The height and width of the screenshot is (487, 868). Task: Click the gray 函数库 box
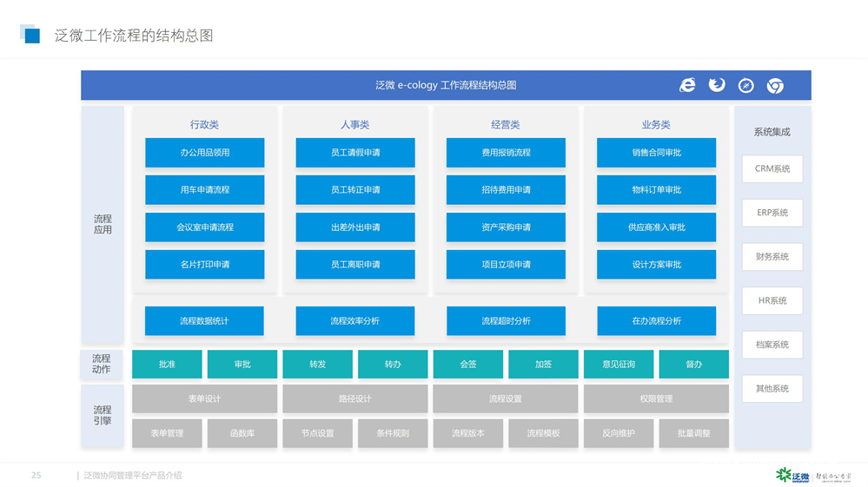click(x=242, y=433)
